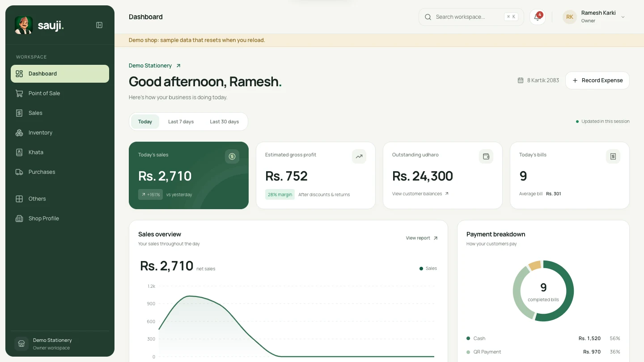Click the Rs. 1,520 cash amount
Image resolution: width=644 pixels, height=362 pixels.
click(589, 338)
